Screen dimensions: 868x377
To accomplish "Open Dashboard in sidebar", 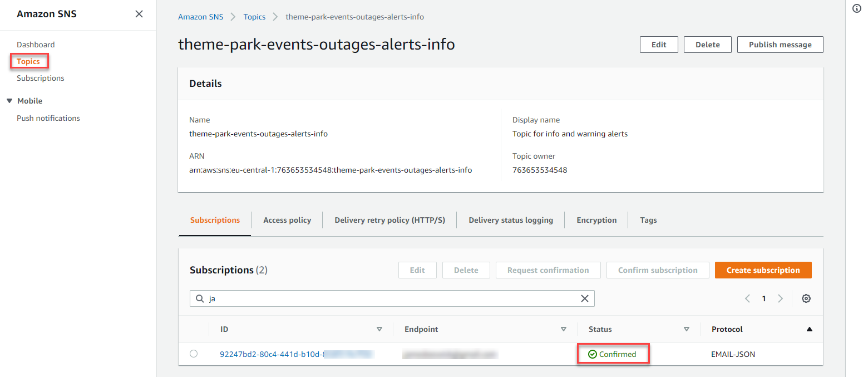I will [36, 45].
